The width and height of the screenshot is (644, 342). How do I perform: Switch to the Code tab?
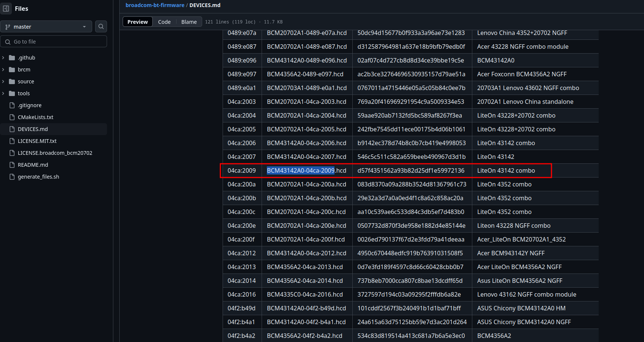click(x=164, y=22)
